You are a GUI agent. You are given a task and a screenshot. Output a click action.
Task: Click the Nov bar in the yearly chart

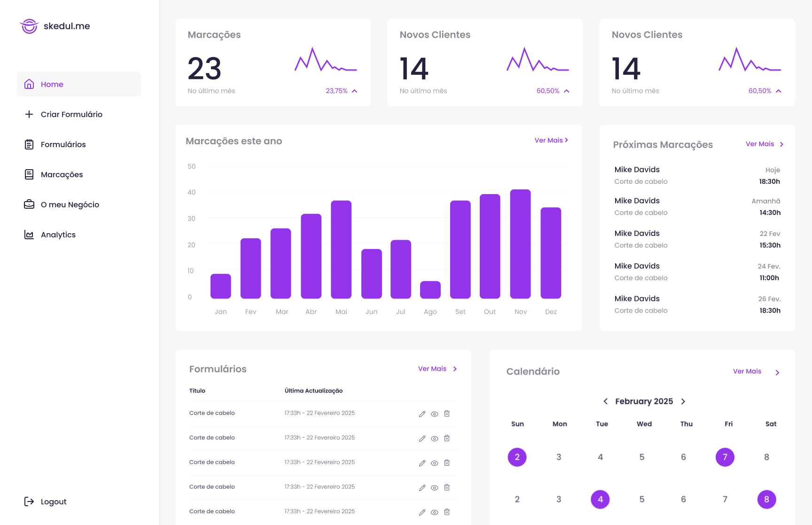[x=521, y=244]
